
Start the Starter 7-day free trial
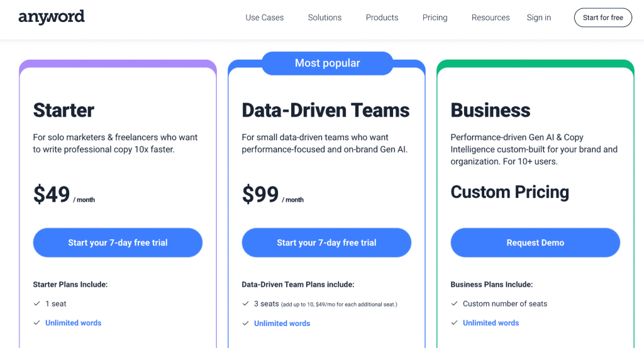click(x=118, y=242)
